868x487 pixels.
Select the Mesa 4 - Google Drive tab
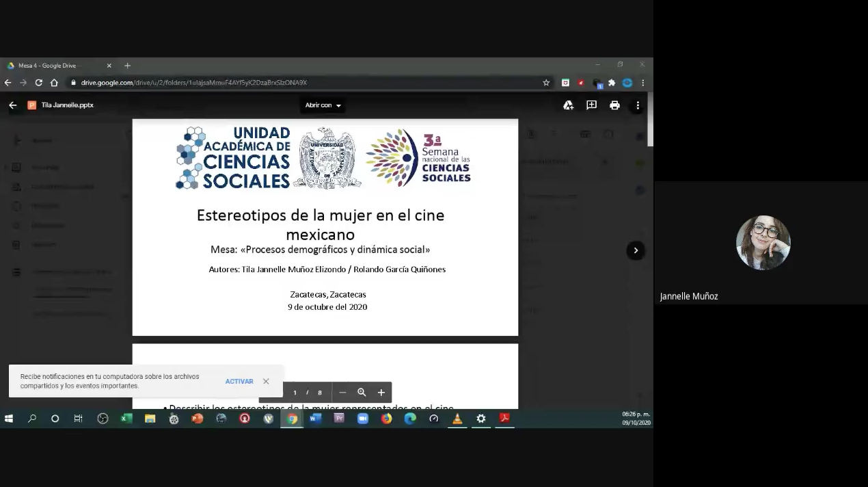59,66
